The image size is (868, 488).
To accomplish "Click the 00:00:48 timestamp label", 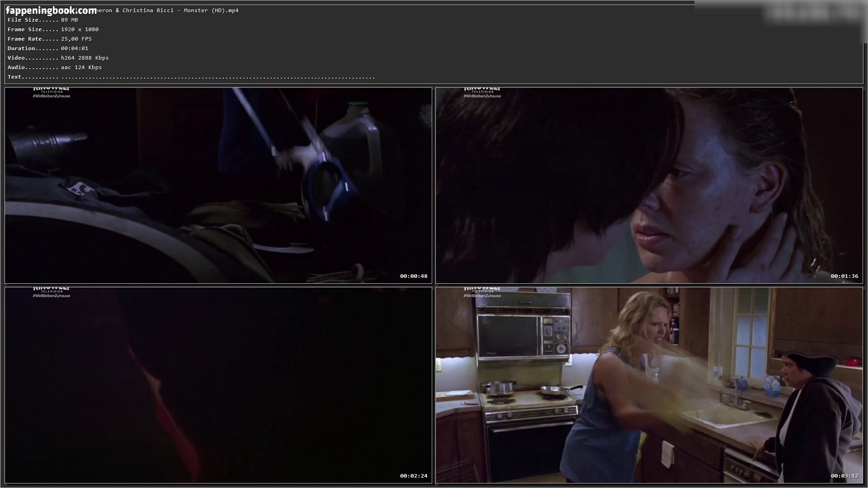I will click(x=413, y=276).
